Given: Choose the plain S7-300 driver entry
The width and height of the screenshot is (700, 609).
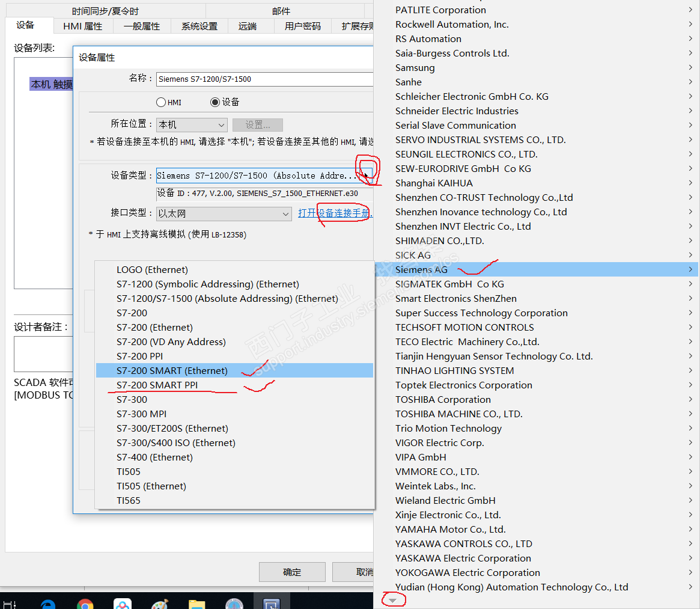Looking at the screenshot, I should click(235, 399).
